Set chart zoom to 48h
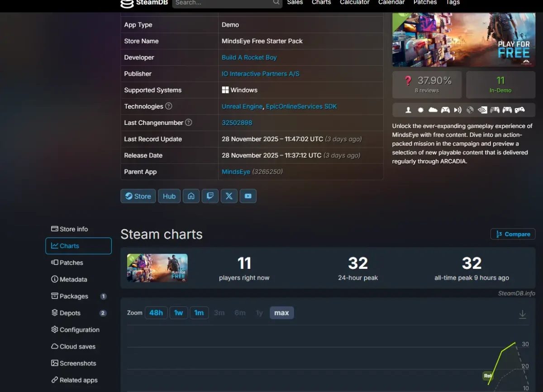543x392 pixels. 156,313
